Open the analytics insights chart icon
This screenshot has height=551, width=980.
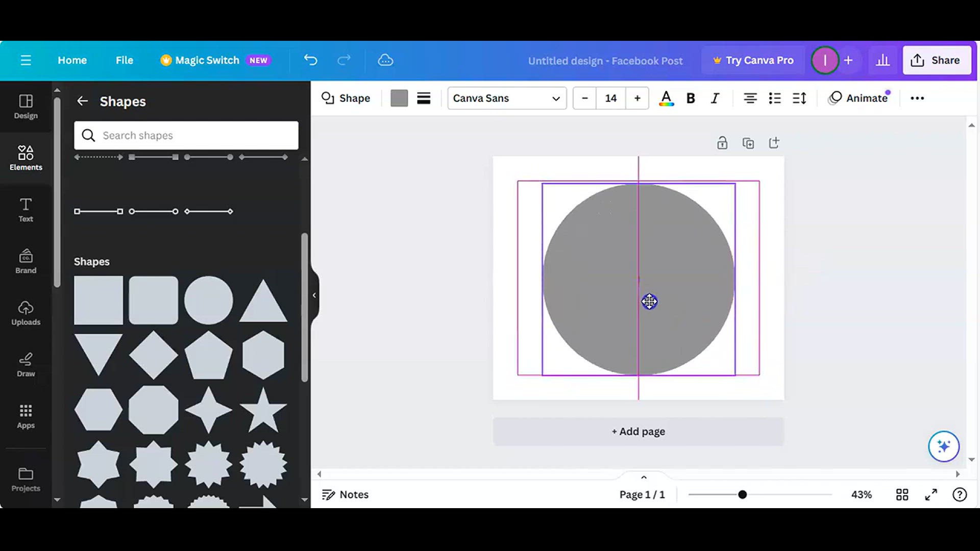[x=883, y=60]
